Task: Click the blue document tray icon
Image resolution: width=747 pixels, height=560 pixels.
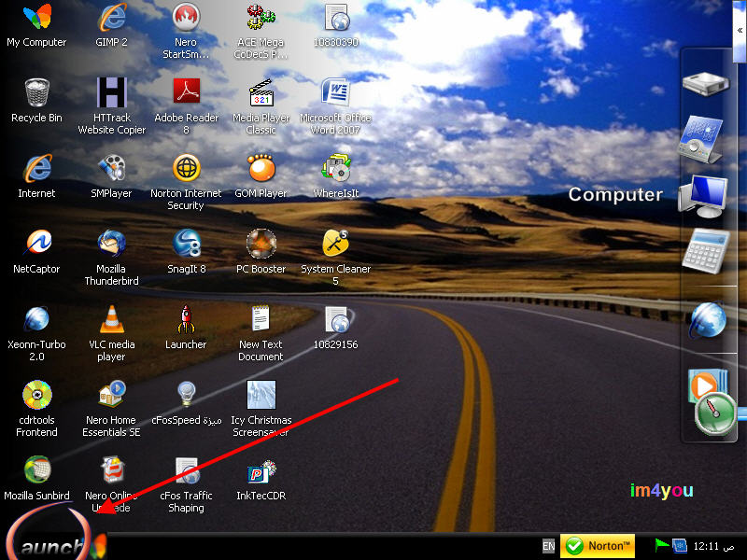Action: pos(680,545)
